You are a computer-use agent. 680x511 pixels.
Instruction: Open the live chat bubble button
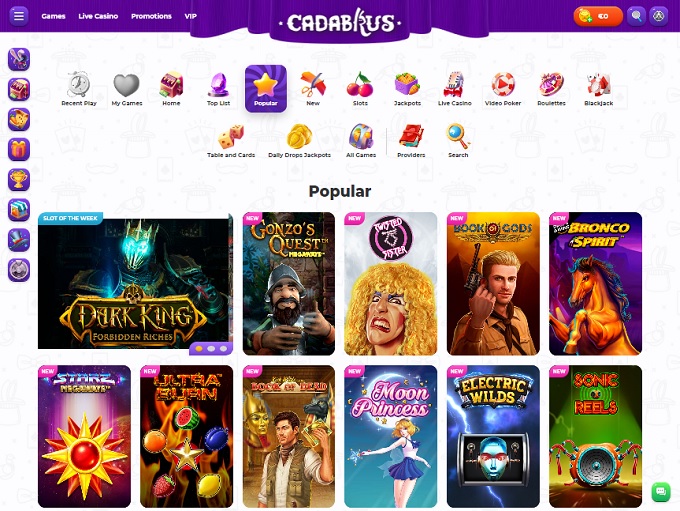(661, 491)
